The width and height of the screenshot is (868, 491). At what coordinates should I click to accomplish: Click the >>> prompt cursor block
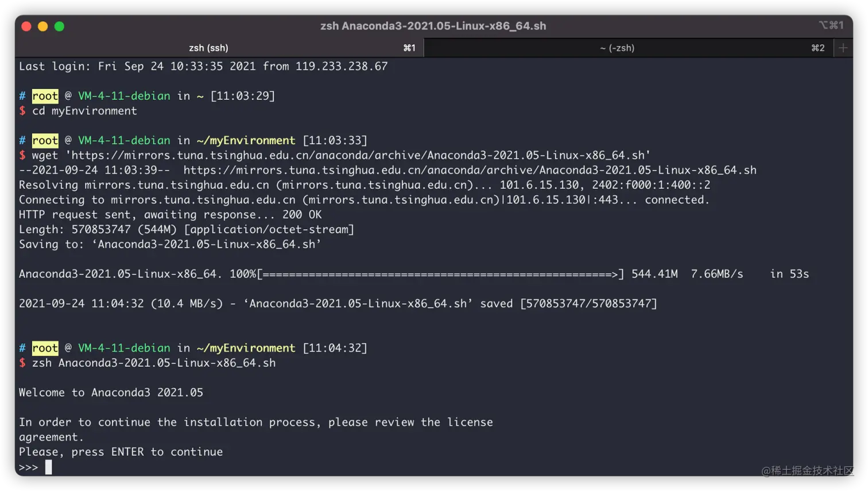tap(49, 467)
